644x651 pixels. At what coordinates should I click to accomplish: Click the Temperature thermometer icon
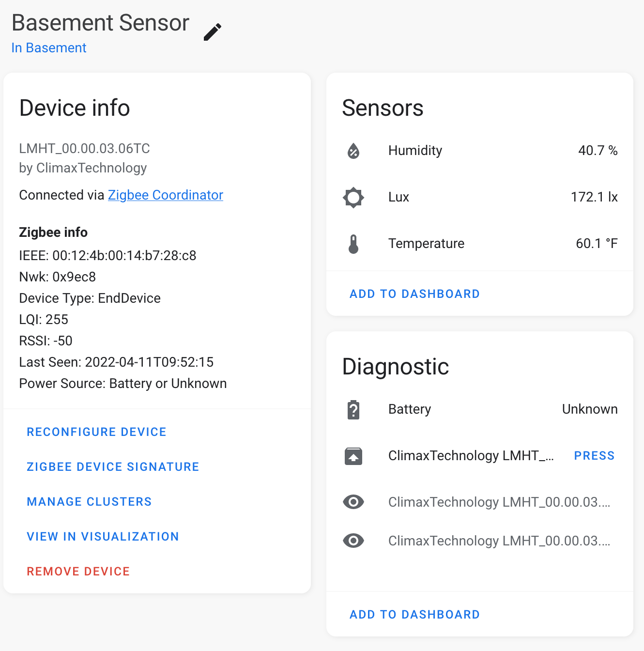tap(353, 244)
